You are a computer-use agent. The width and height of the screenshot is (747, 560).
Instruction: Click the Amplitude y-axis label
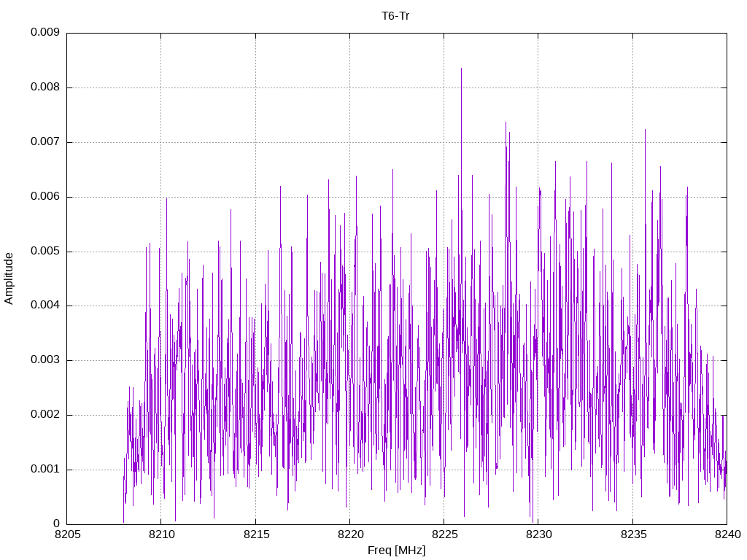9,279
